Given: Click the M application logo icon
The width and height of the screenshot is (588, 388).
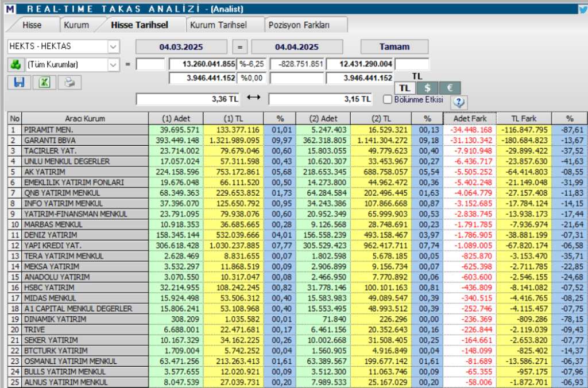Looking at the screenshot, I should 10,9.
